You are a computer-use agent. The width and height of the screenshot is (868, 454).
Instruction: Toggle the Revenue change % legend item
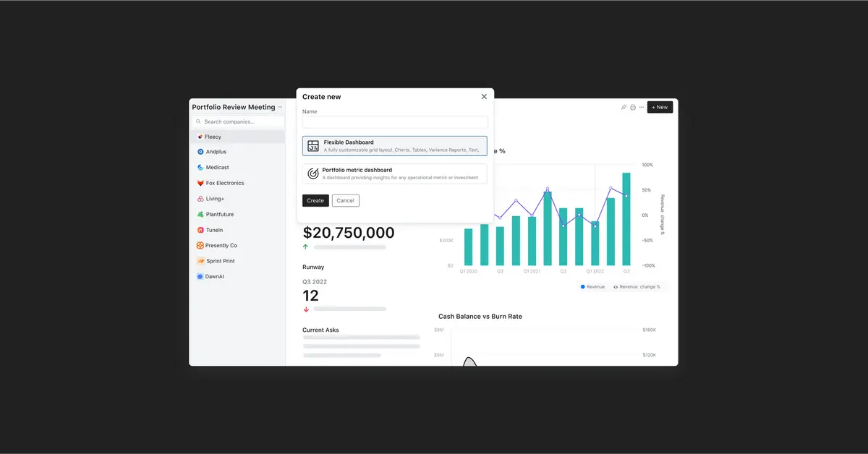(x=637, y=286)
